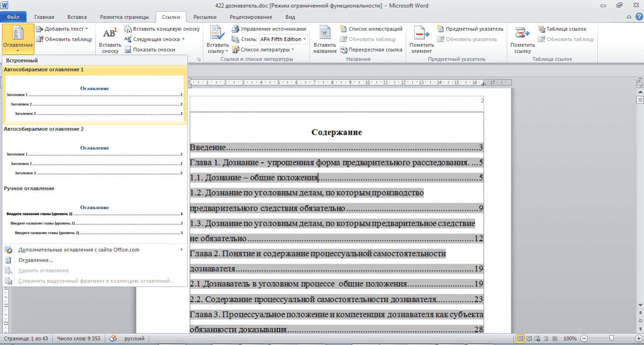The width and height of the screenshot is (644, 345).
Task: Switch to Разметка страницы tab
Action: coord(124,17)
